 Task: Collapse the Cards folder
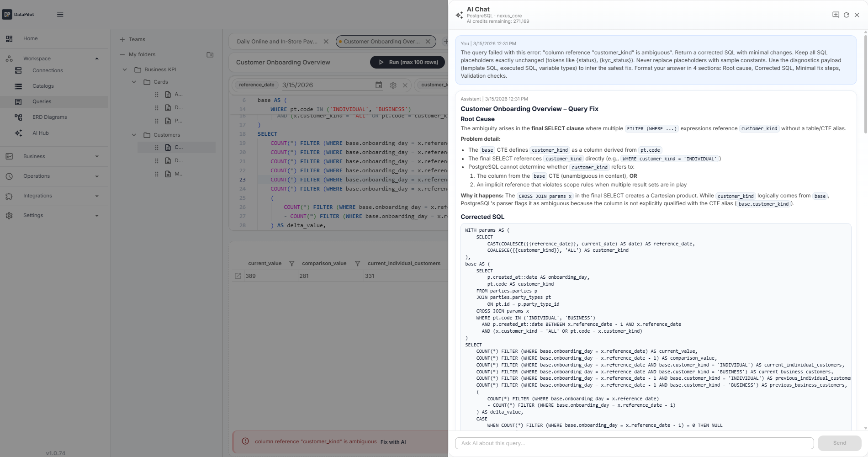coord(134,82)
